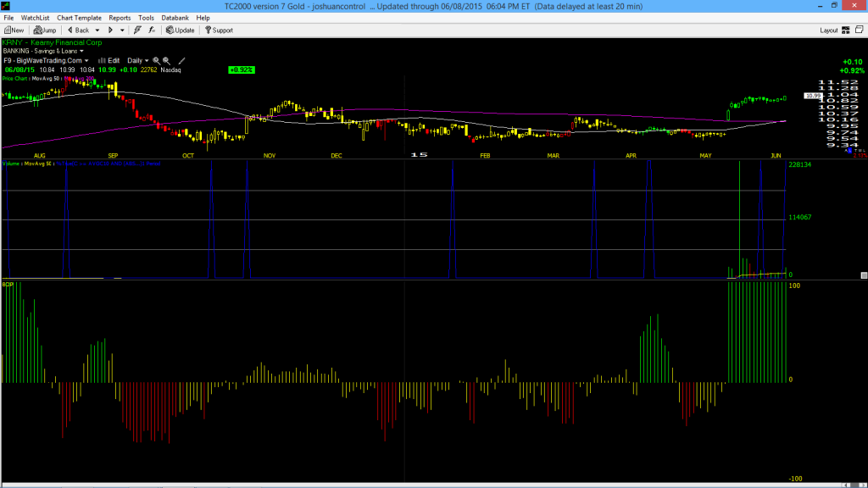The height and width of the screenshot is (488, 868).
Task: Click the small square at volume pane edge
Action: pos(864,275)
